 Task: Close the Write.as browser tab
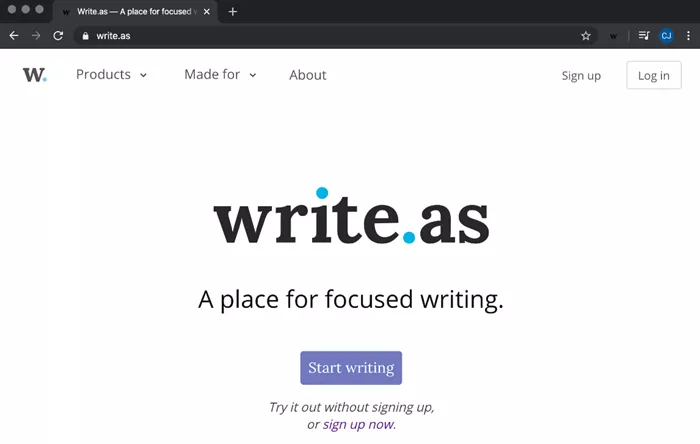(x=207, y=12)
